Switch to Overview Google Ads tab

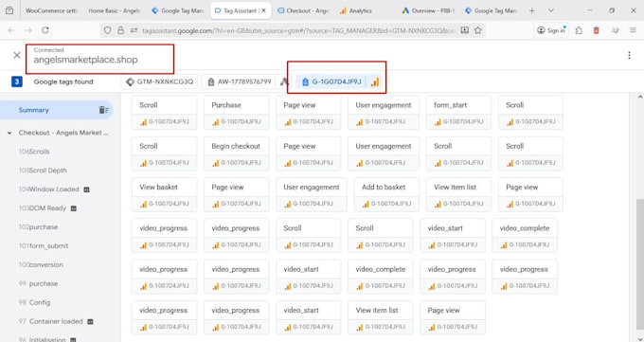429,10
